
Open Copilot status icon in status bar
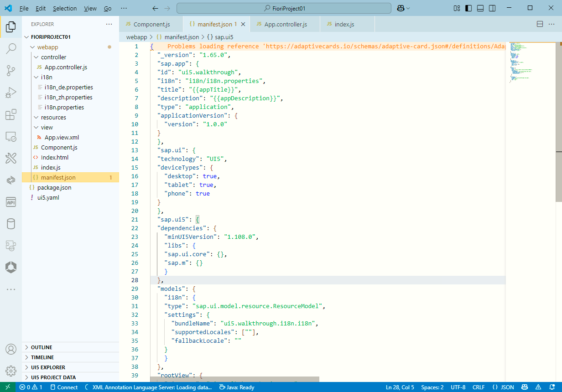525,387
